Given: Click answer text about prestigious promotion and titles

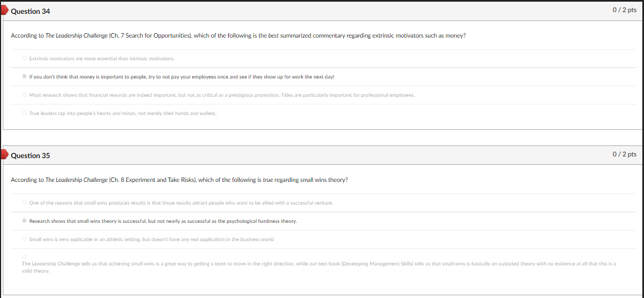Looking at the screenshot, I should click(x=221, y=95).
